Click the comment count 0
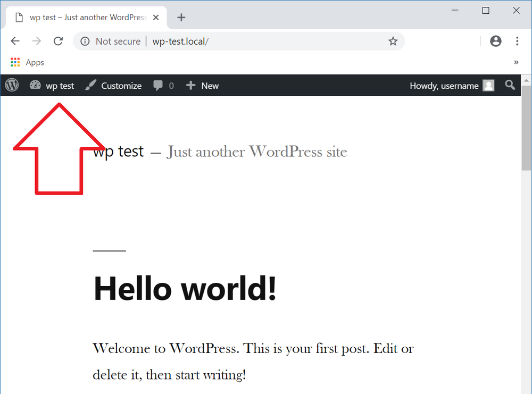Screen dimensions: 532x394 [x=171, y=86]
